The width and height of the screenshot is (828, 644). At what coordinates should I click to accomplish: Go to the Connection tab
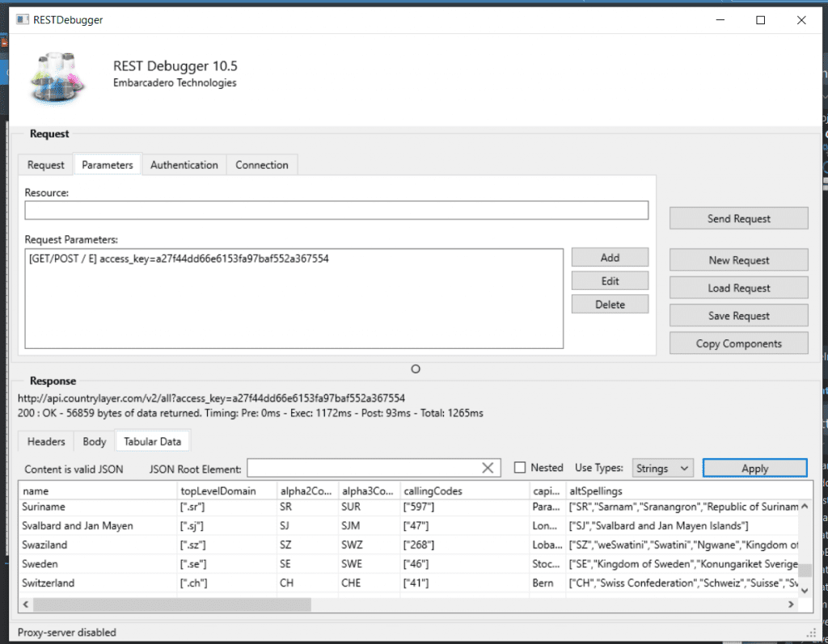pyautogui.click(x=262, y=165)
